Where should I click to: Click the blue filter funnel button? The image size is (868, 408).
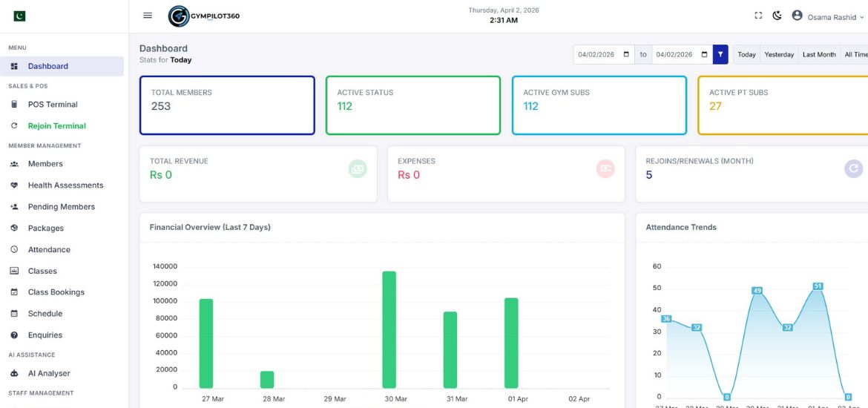720,54
